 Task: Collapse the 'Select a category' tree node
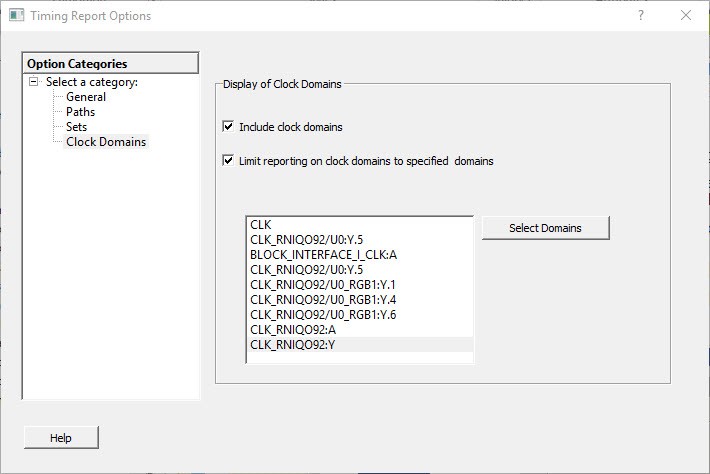coord(34,82)
